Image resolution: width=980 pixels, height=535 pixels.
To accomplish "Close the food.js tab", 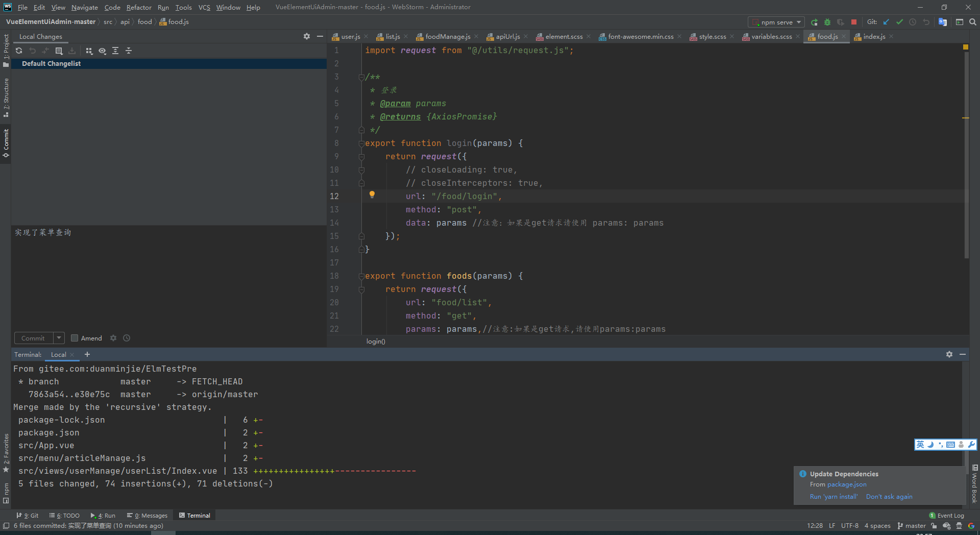I will (844, 36).
